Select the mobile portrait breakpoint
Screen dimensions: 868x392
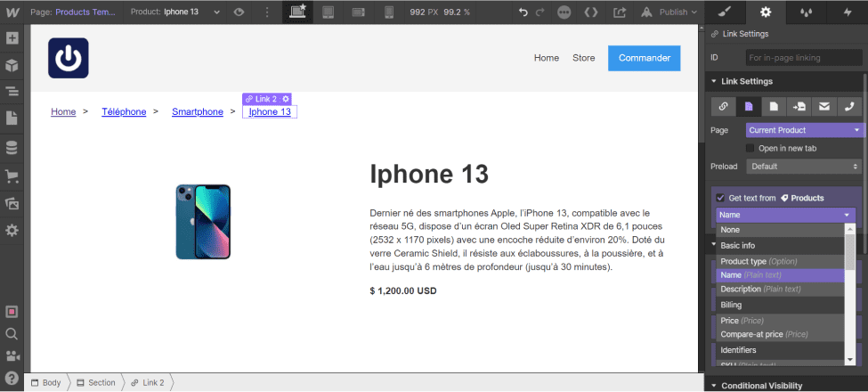(389, 12)
